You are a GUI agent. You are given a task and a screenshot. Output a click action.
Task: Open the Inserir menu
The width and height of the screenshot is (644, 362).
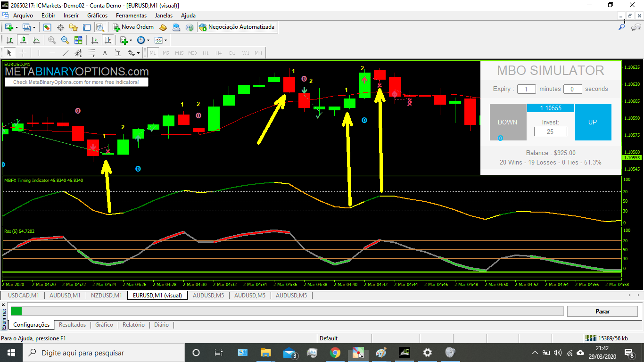click(x=71, y=16)
